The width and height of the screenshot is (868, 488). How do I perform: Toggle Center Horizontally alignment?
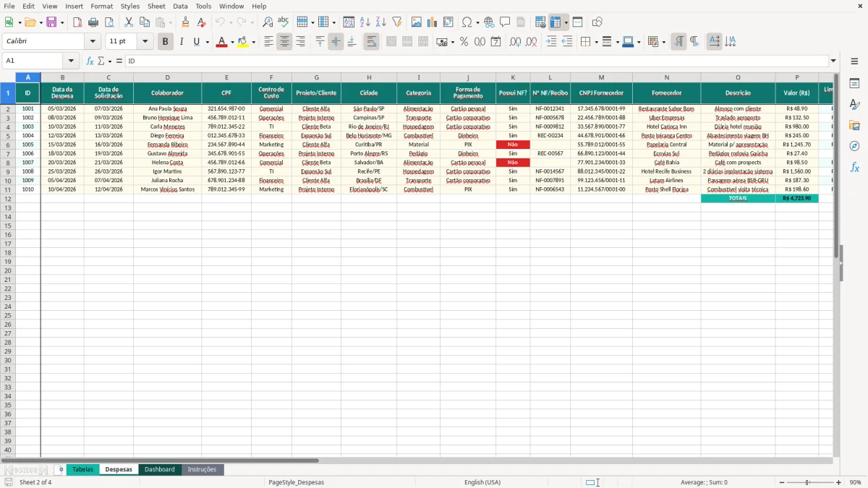point(284,42)
